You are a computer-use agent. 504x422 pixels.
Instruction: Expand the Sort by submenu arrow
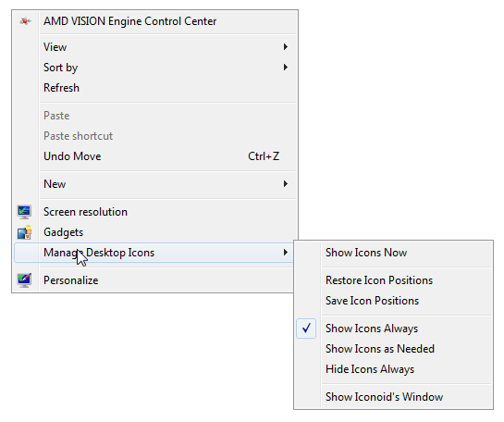[285, 68]
